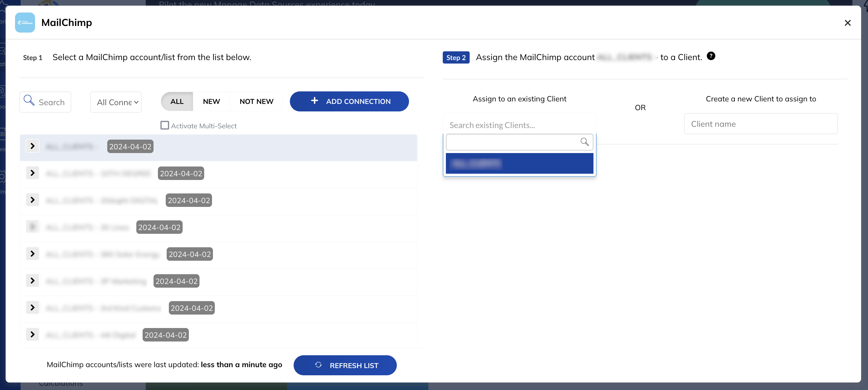This screenshot has height=390, width=868.
Task: Click the 2024-04-02 badge in fourth row
Action: pos(159,227)
